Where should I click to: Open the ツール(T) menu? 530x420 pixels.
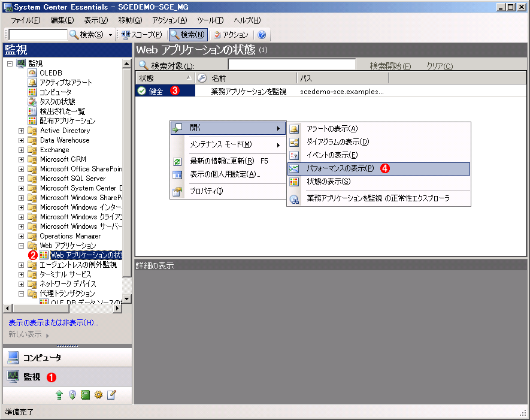(210, 20)
